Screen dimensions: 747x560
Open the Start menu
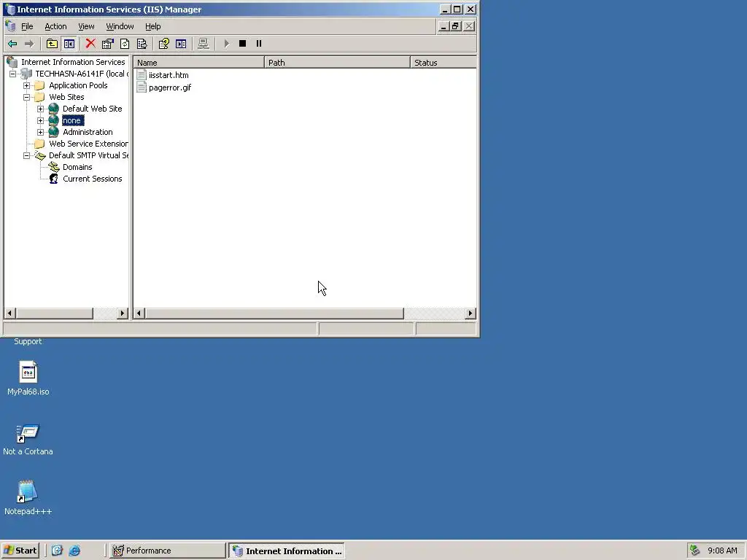[20, 551]
